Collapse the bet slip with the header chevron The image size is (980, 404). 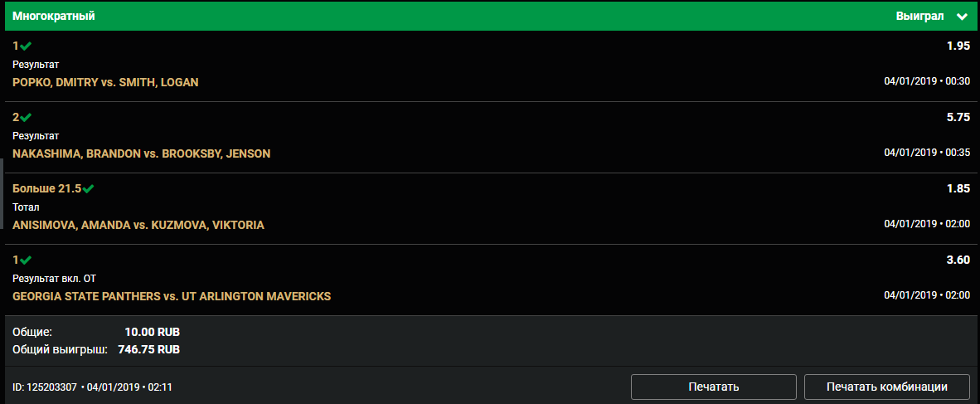(x=962, y=16)
